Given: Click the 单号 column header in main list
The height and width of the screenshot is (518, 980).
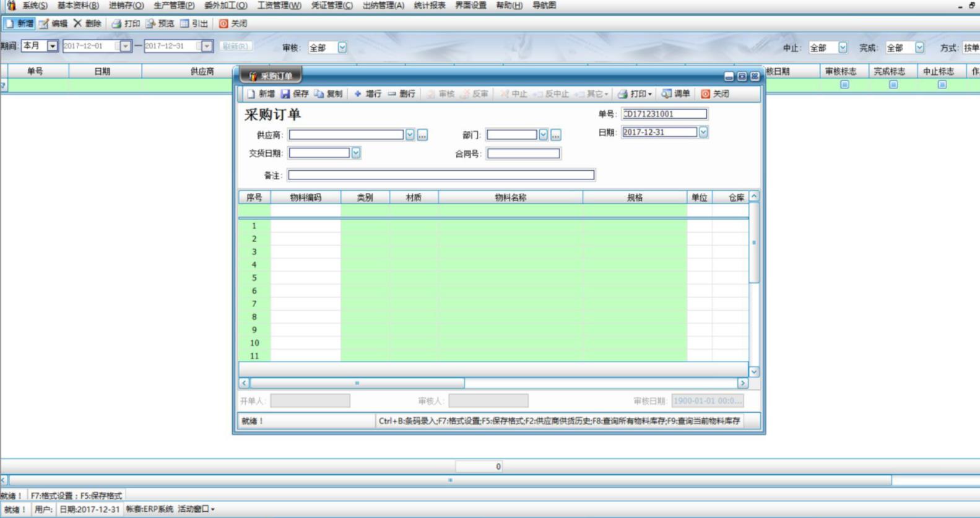Looking at the screenshot, I should pyautogui.click(x=35, y=72).
